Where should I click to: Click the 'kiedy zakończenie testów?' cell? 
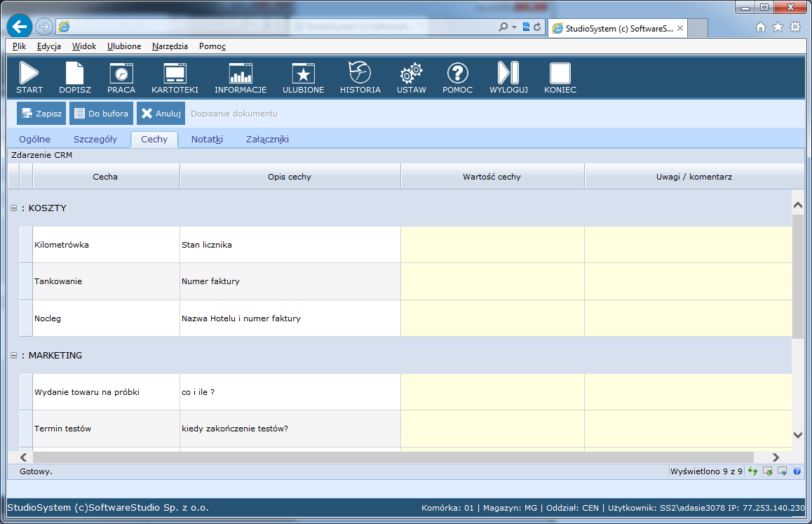(290, 429)
